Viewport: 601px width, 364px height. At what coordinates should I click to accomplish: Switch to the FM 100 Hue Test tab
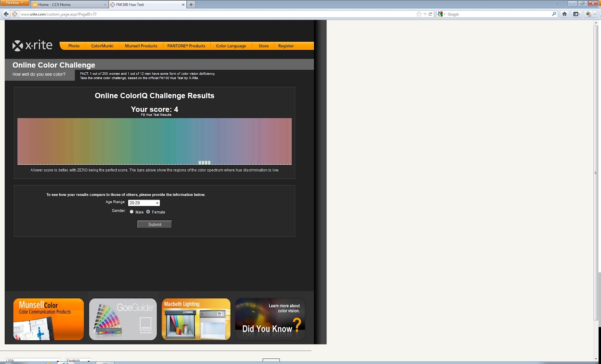pos(148,5)
